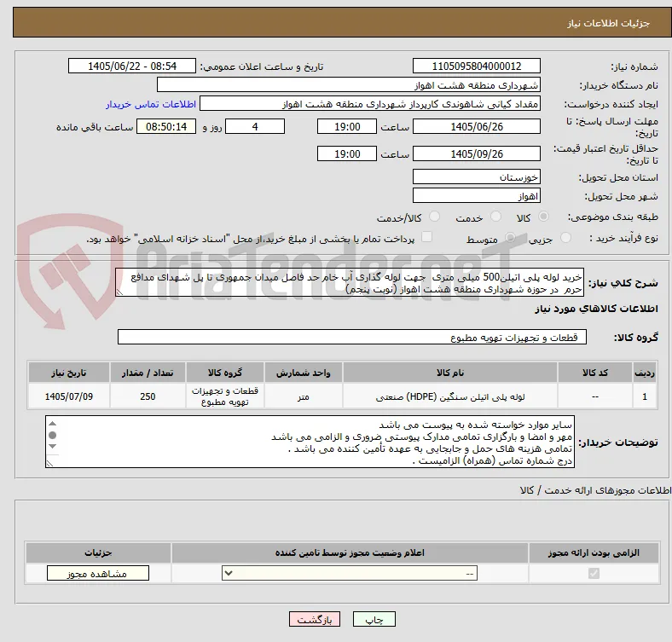Click the price validity time 19:00 field
This screenshot has width=672, height=642.
(x=347, y=153)
